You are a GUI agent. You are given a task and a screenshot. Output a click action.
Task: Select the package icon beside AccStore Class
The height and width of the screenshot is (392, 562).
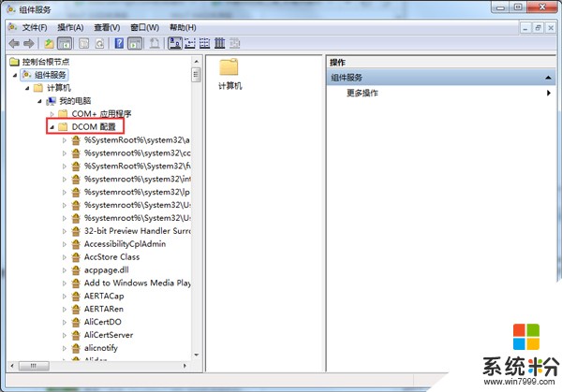(76, 257)
